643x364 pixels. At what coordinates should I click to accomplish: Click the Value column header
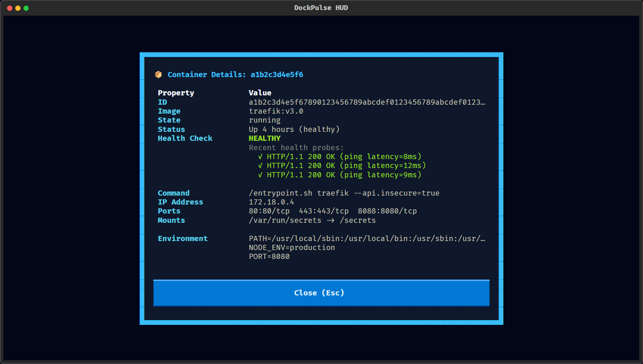[x=260, y=93]
